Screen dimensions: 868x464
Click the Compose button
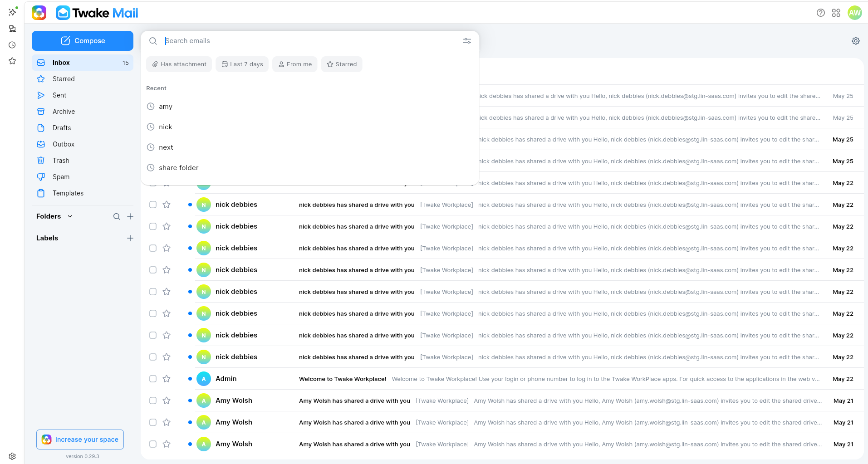83,41
